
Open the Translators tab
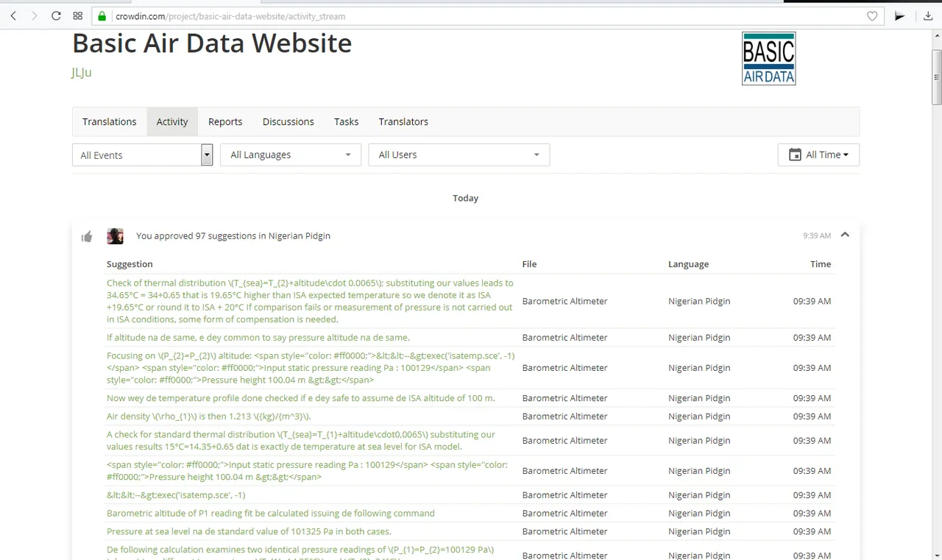(x=403, y=121)
